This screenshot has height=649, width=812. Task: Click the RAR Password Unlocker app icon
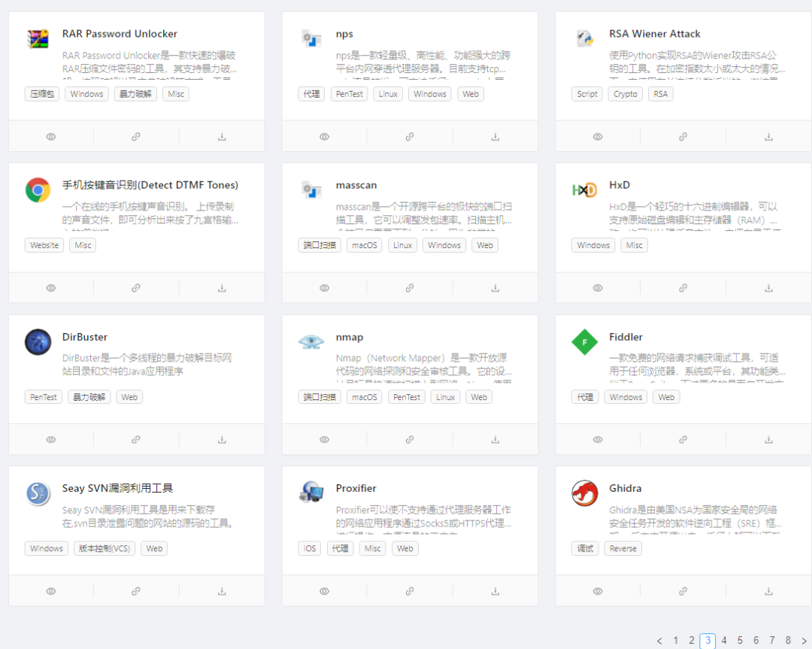coord(38,39)
